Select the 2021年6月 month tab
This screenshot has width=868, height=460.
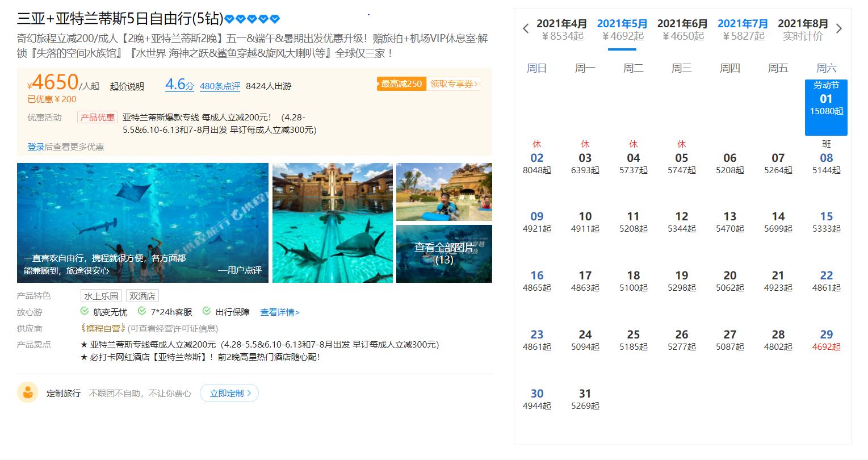point(682,30)
